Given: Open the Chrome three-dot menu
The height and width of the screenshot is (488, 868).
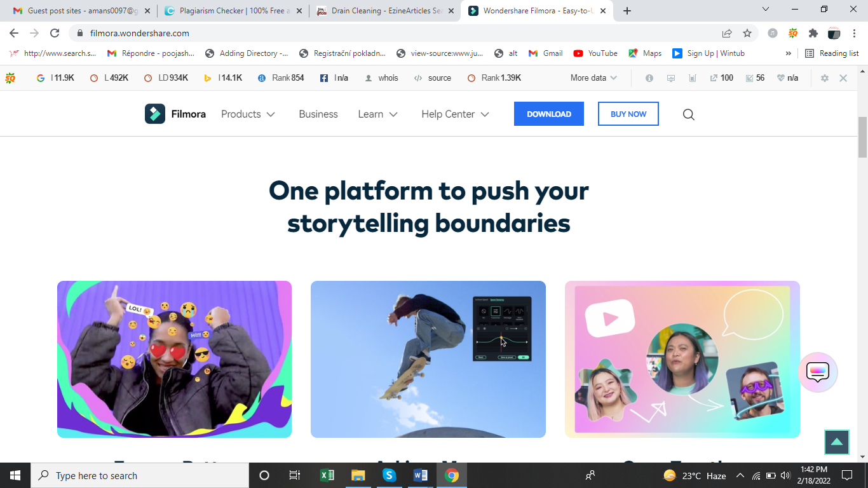Looking at the screenshot, I should [855, 33].
